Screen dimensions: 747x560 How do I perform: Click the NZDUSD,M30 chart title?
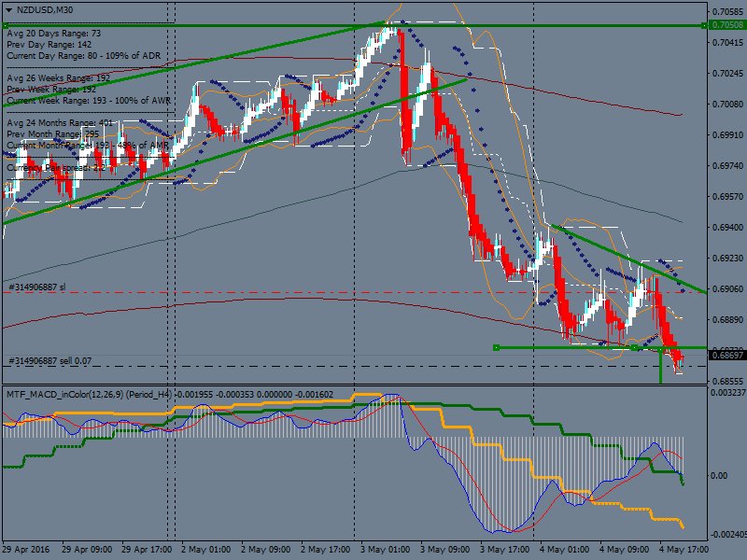(44, 9)
